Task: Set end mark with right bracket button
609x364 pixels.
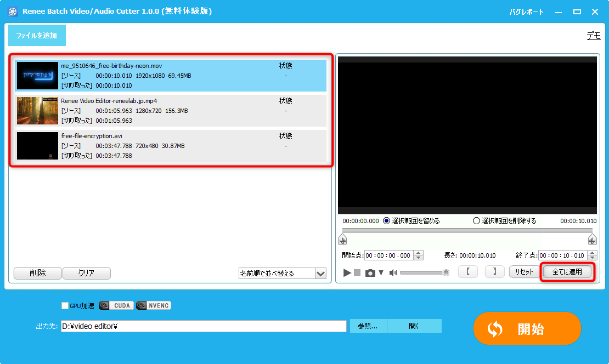Action: point(494,272)
